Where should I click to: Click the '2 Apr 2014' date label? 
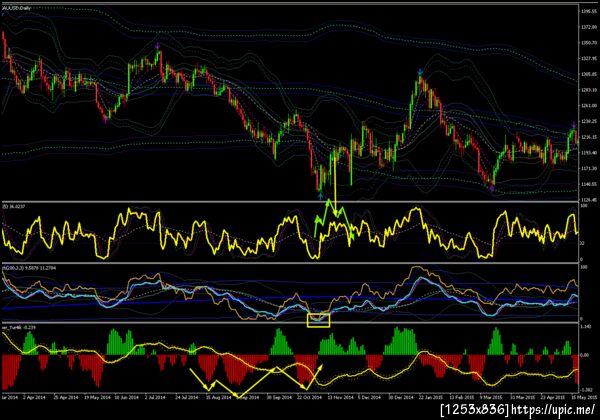pyautogui.click(x=34, y=397)
